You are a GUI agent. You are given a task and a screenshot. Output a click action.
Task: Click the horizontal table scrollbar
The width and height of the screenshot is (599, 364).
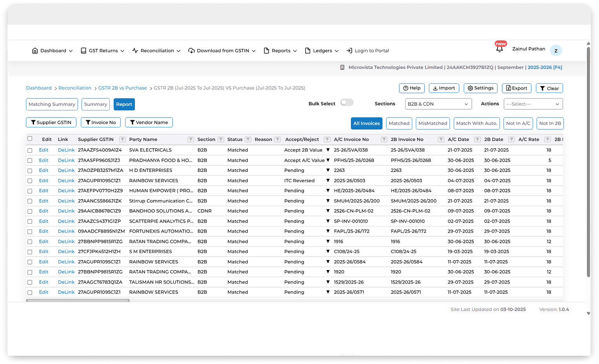pos(78,301)
